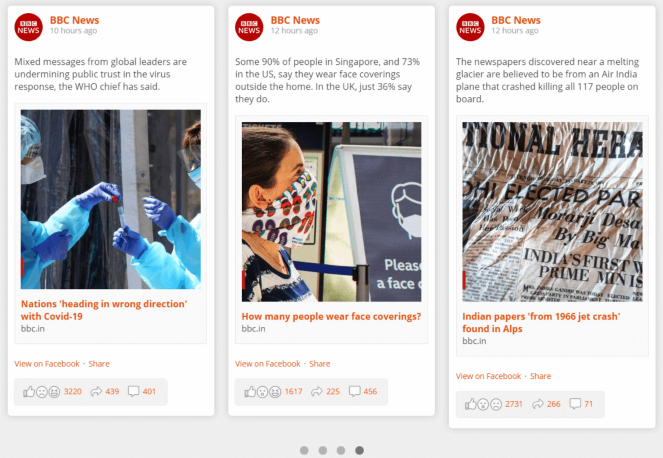Image resolution: width=663 pixels, height=458 pixels.
Task: Click share arrow icon next to 439
Action: coord(96,392)
